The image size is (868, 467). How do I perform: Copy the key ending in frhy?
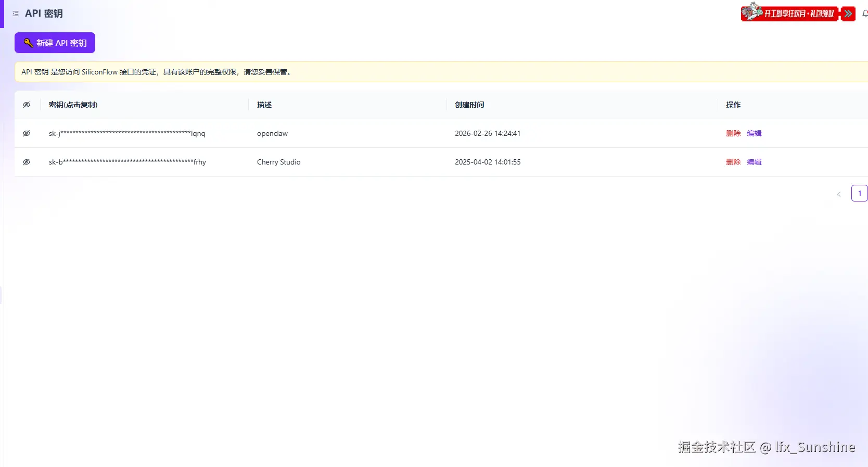(x=127, y=162)
